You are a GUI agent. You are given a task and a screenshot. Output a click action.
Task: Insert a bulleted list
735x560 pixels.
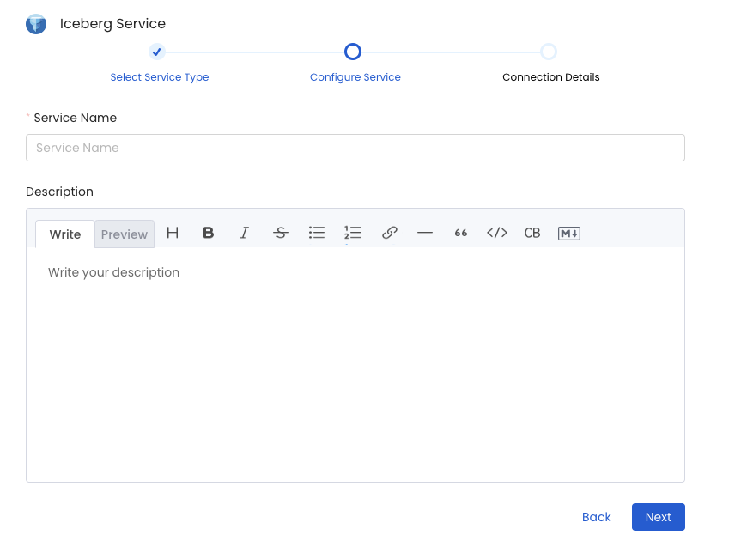click(317, 232)
